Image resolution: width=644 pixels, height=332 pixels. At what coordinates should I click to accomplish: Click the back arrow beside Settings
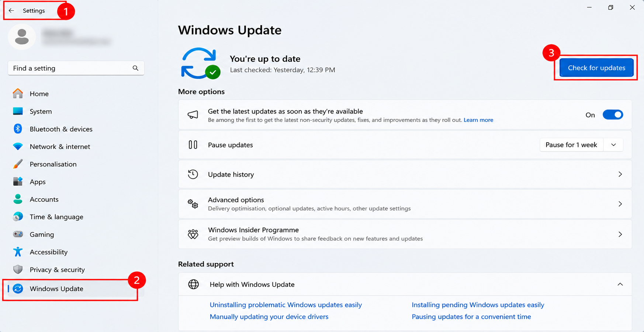point(11,11)
